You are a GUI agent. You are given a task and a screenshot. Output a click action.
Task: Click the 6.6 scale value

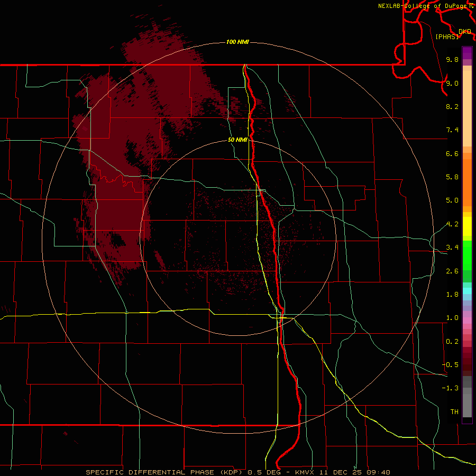pyautogui.click(x=452, y=153)
